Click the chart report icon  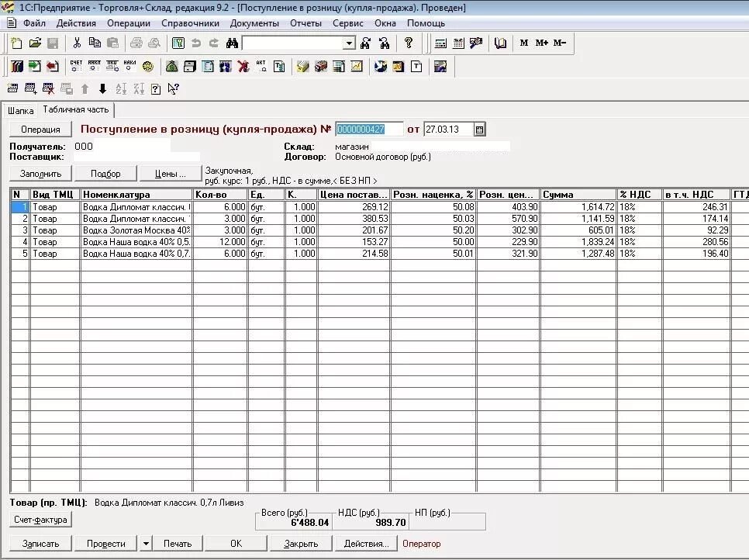[x=357, y=67]
